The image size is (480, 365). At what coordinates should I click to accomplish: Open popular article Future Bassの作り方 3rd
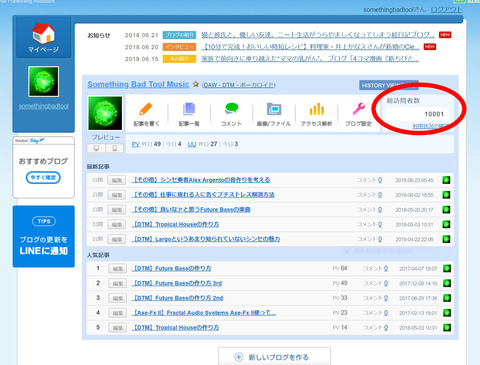(x=177, y=283)
